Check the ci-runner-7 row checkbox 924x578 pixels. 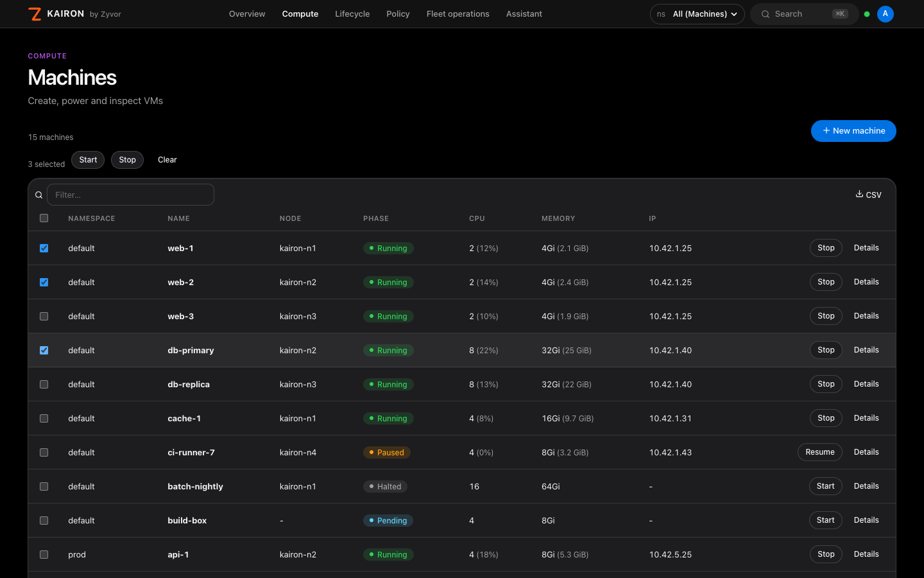44,452
